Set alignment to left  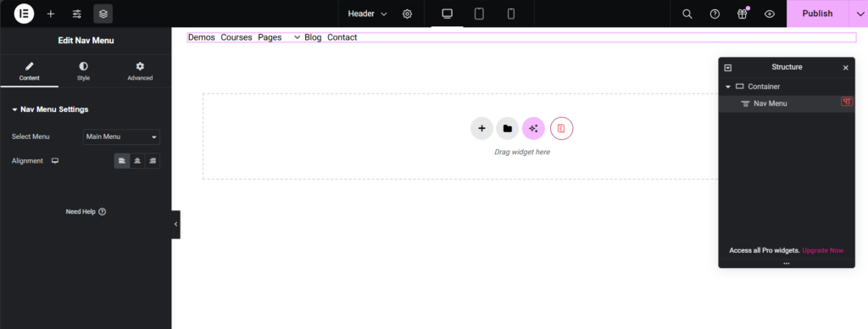[x=122, y=160]
